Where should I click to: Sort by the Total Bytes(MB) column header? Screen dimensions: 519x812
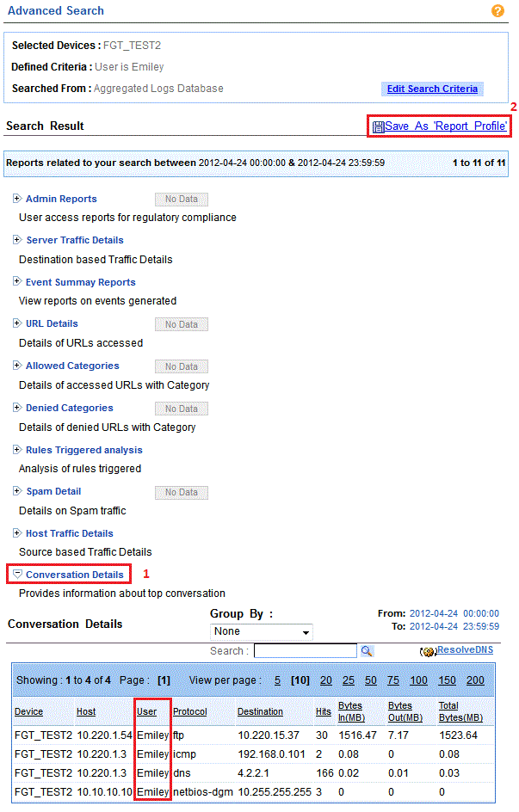460,712
